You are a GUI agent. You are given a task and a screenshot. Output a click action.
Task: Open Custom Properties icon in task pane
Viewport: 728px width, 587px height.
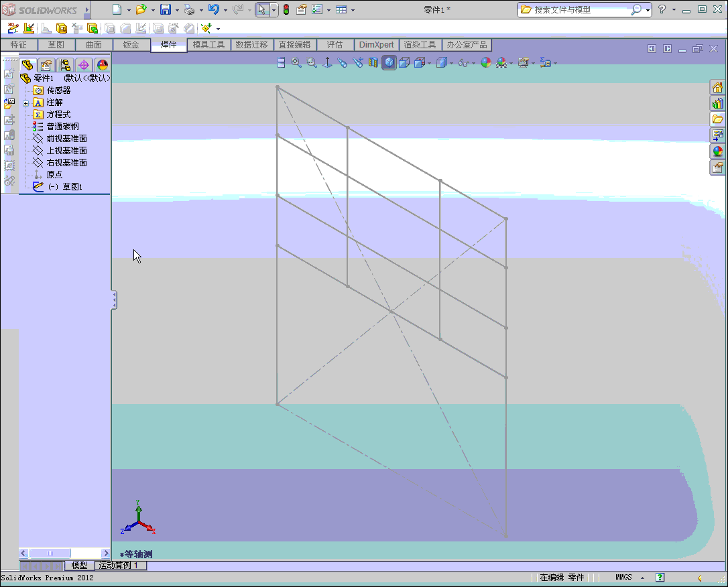[x=717, y=167]
